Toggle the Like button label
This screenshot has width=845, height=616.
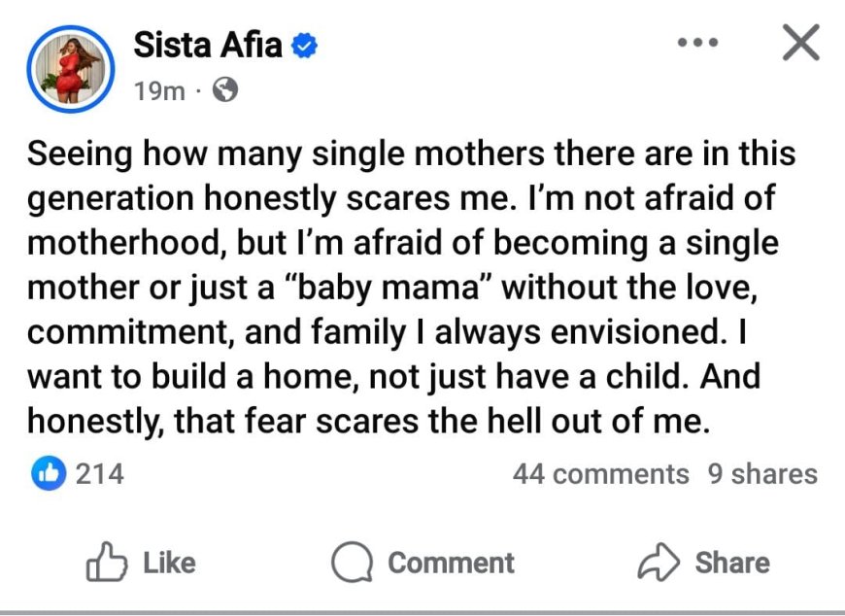(169, 563)
